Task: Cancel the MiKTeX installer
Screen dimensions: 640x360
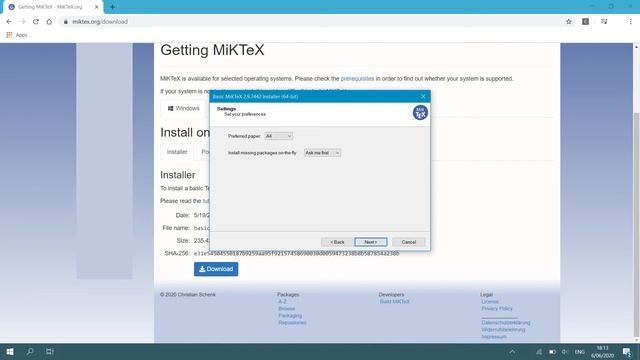Action: coord(408,242)
